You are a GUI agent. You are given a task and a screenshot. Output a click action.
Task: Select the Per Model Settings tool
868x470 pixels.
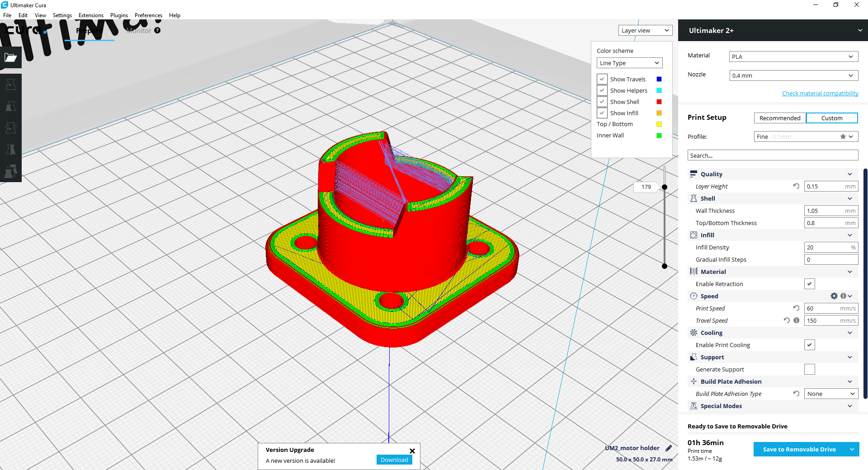pyautogui.click(x=11, y=171)
